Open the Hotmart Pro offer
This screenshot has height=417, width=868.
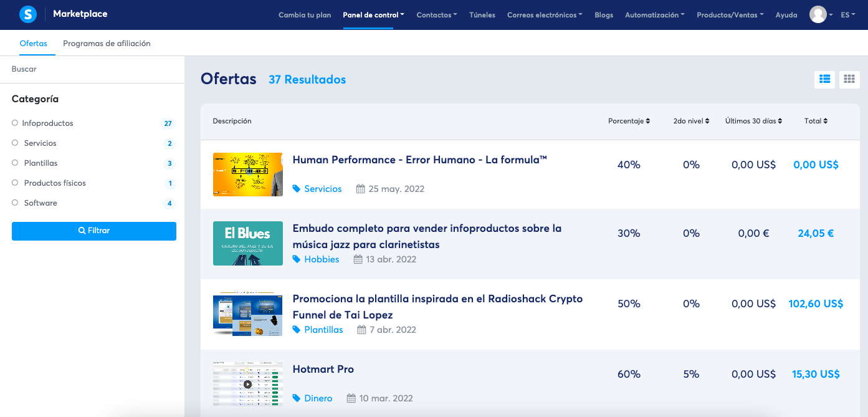click(x=323, y=369)
